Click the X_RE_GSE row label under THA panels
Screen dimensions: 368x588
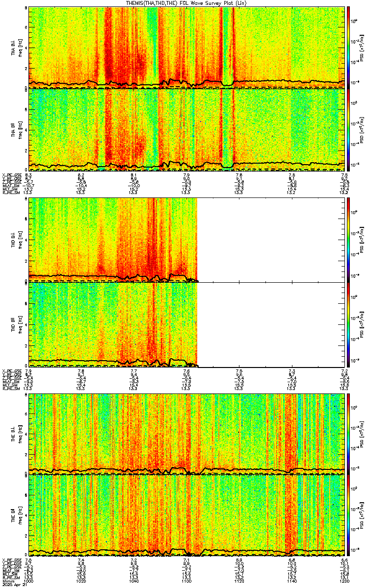pos(11,175)
